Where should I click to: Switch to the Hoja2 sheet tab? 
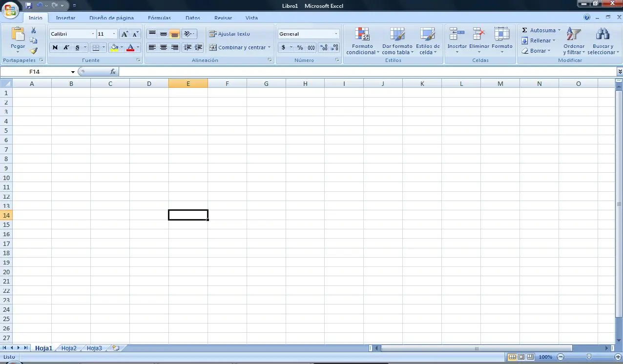click(x=69, y=348)
